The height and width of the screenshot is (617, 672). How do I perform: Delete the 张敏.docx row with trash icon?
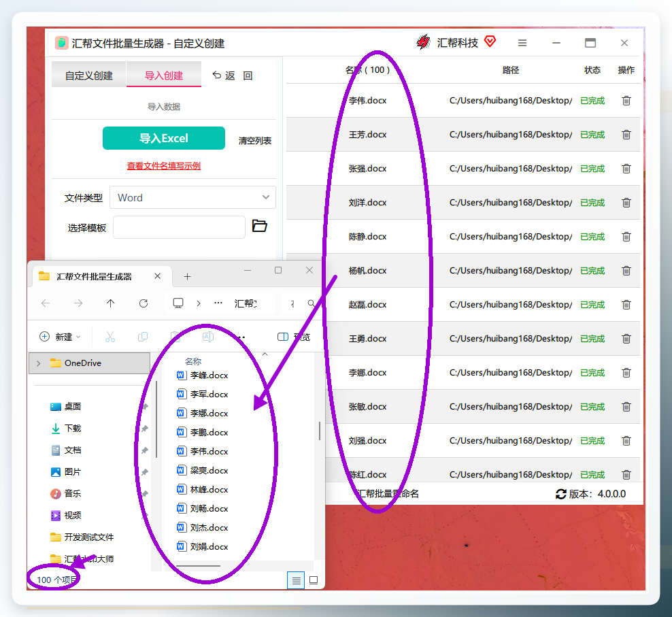[626, 407]
